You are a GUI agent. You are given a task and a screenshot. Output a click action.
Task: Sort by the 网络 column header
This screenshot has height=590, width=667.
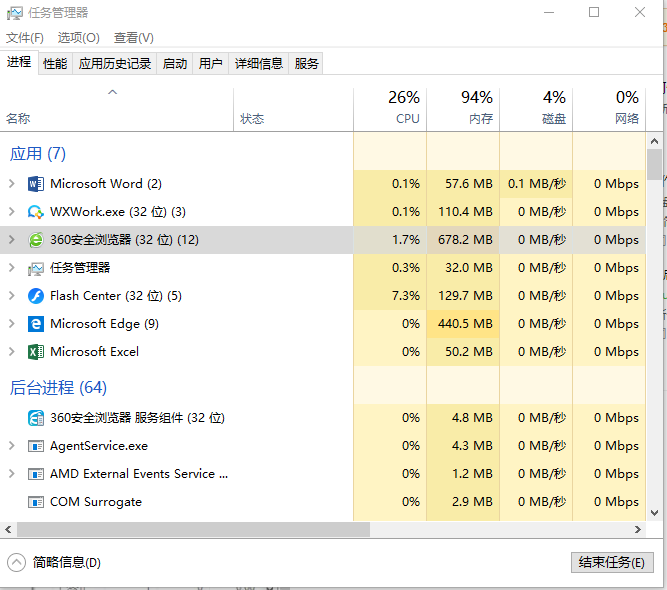point(609,110)
